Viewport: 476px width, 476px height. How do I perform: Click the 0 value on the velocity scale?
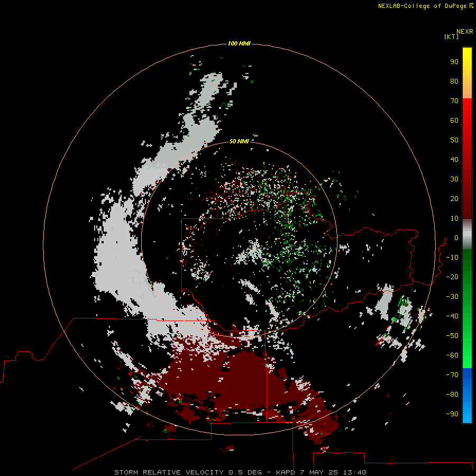click(x=456, y=238)
